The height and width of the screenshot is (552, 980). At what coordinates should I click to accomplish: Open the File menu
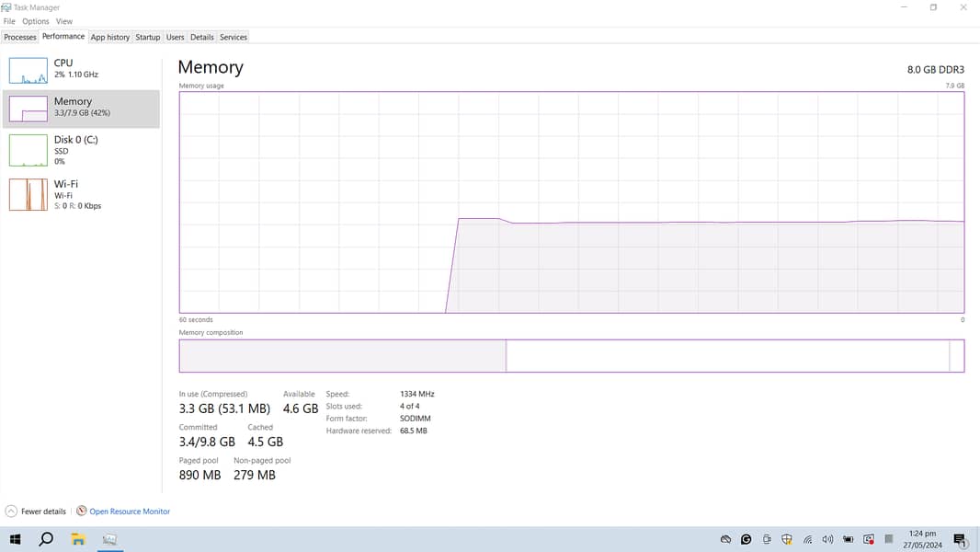tap(9, 21)
